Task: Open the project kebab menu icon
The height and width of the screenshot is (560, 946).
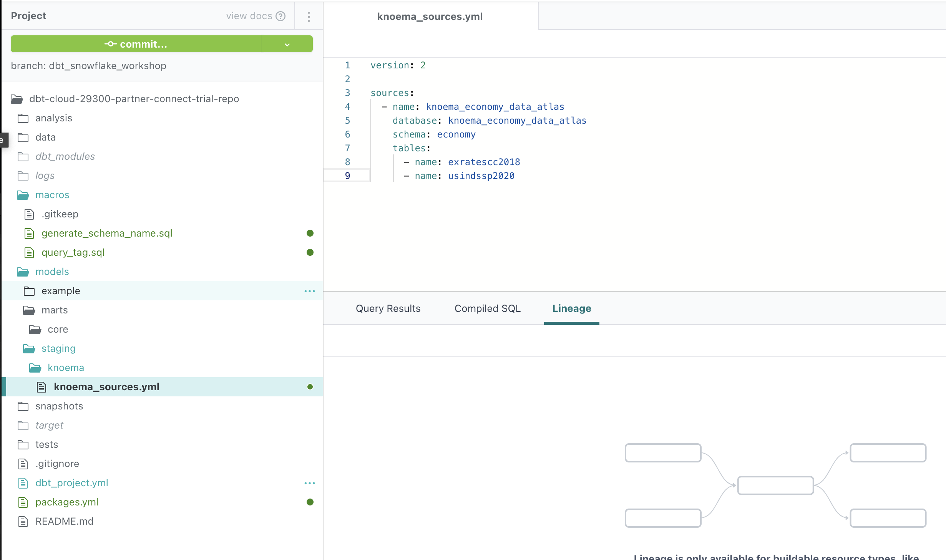Action: [x=309, y=17]
